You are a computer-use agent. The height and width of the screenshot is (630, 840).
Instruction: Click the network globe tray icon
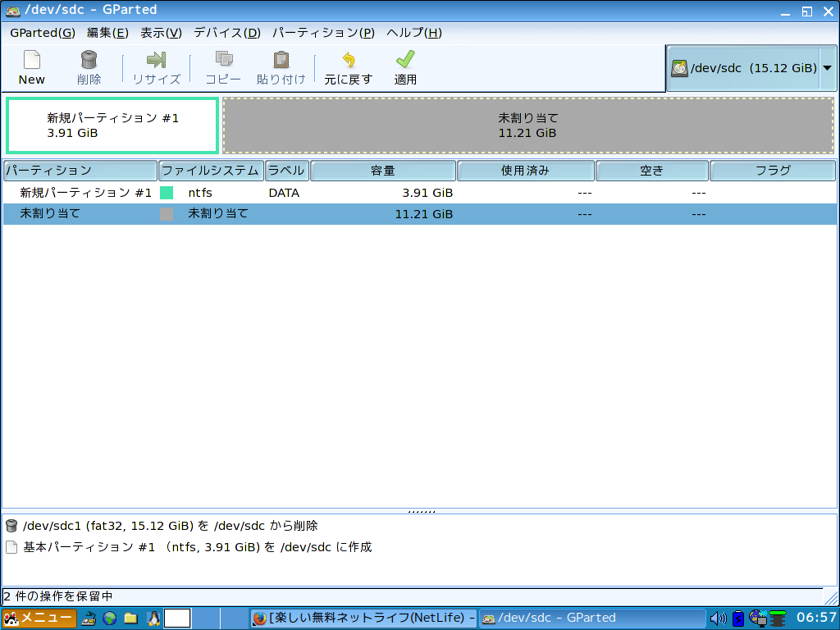[x=758, y=619]
